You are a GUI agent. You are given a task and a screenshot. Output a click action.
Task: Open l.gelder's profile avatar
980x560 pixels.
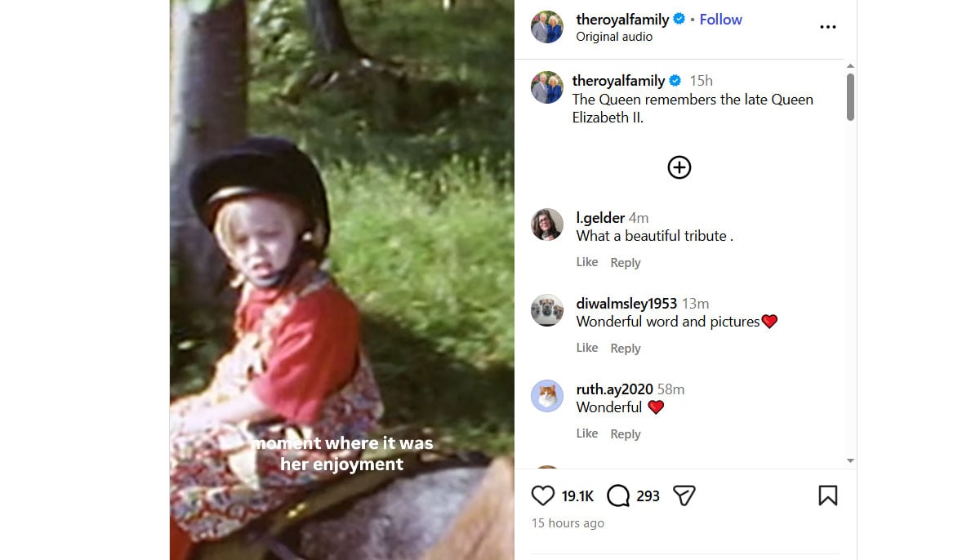(x=547, y=224)
